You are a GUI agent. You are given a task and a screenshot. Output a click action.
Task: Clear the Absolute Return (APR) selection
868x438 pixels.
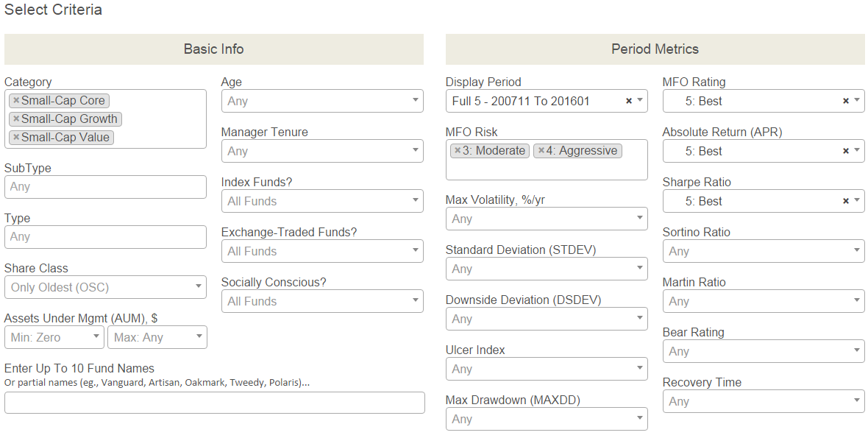(x=846, y=151)
